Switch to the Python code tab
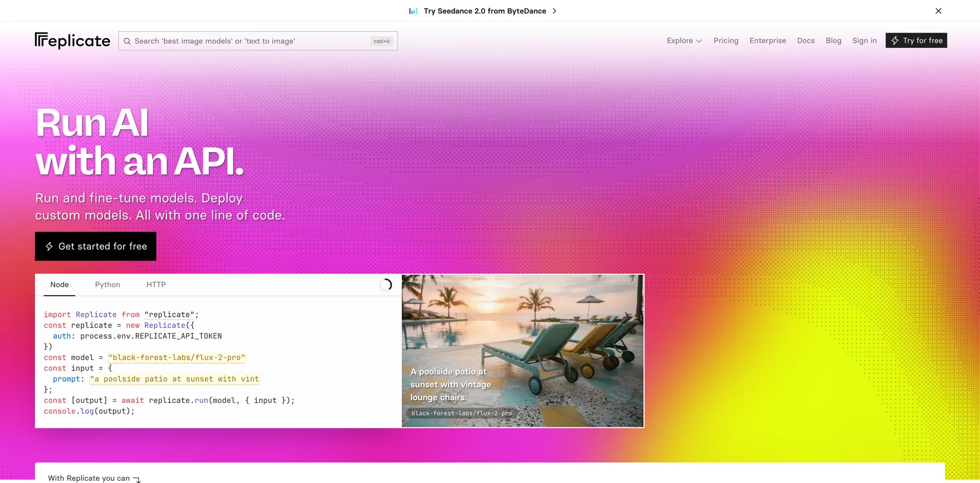The height and width of the screenshot is (483, 980). click(x=108, y=285)
